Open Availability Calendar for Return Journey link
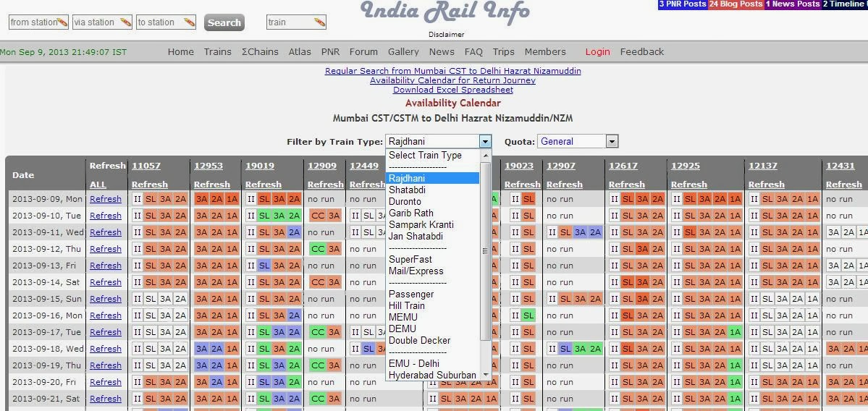Image resolution: width=868 pixels, height=411 pixels. click(x=452, y=80)
